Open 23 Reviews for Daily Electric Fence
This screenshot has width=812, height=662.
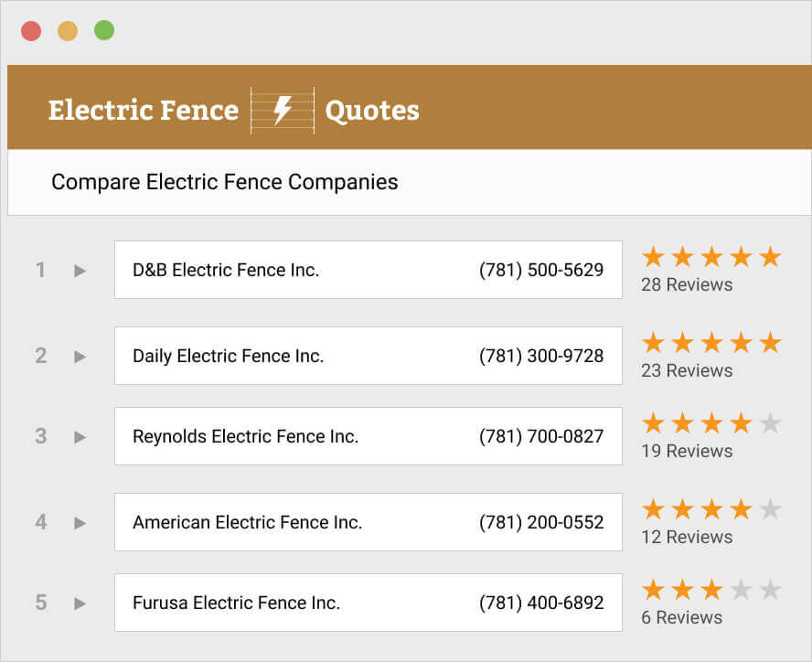[x=686, y=370]
